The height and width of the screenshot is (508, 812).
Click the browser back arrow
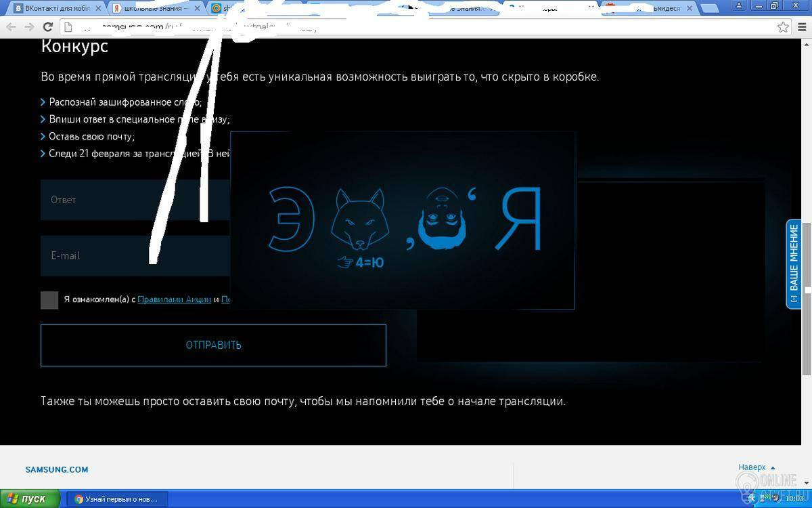[11, 27]
